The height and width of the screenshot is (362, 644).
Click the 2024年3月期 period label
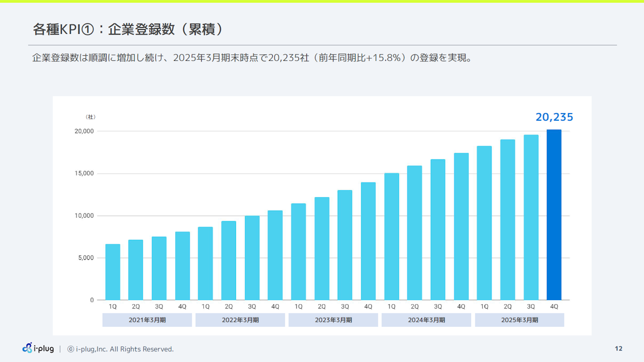426,320
